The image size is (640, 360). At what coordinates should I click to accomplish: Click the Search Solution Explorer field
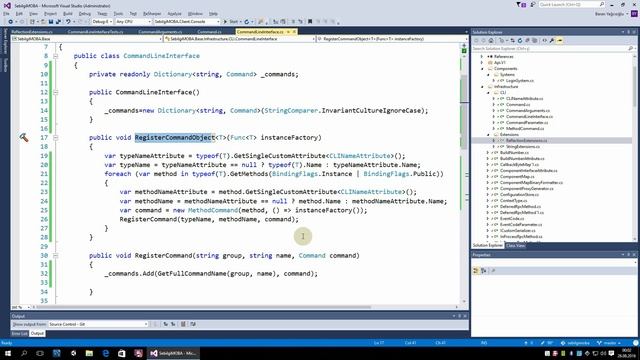coord(553,49)
